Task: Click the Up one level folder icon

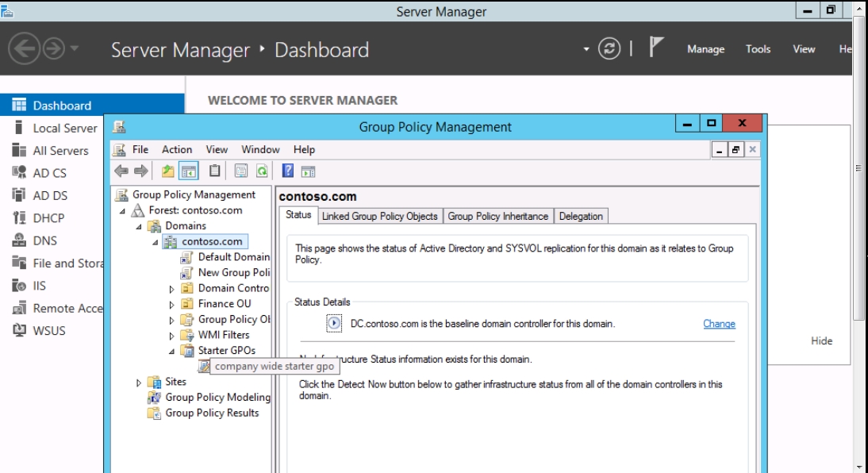Action: pos(167,171)
